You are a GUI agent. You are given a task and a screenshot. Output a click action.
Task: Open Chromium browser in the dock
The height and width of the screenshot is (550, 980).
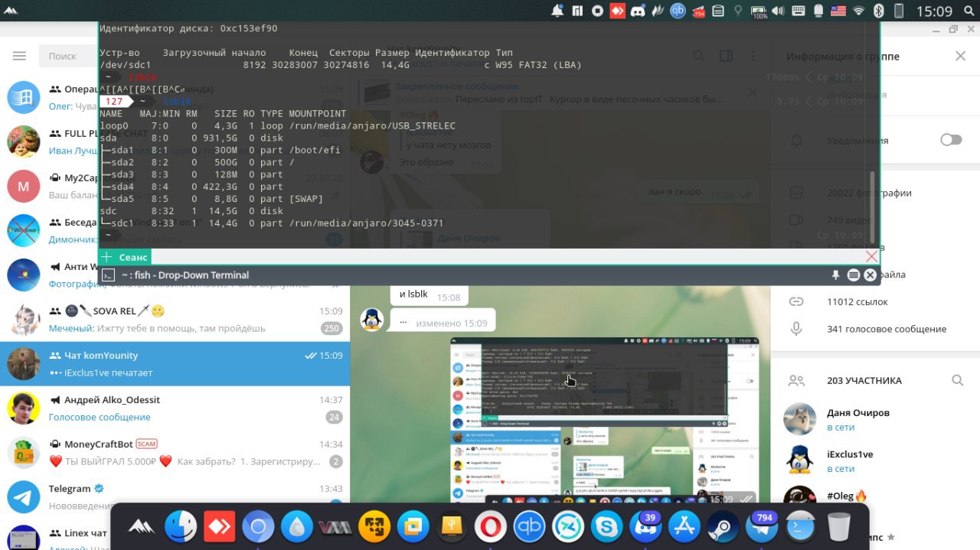(x=258, y=526)
